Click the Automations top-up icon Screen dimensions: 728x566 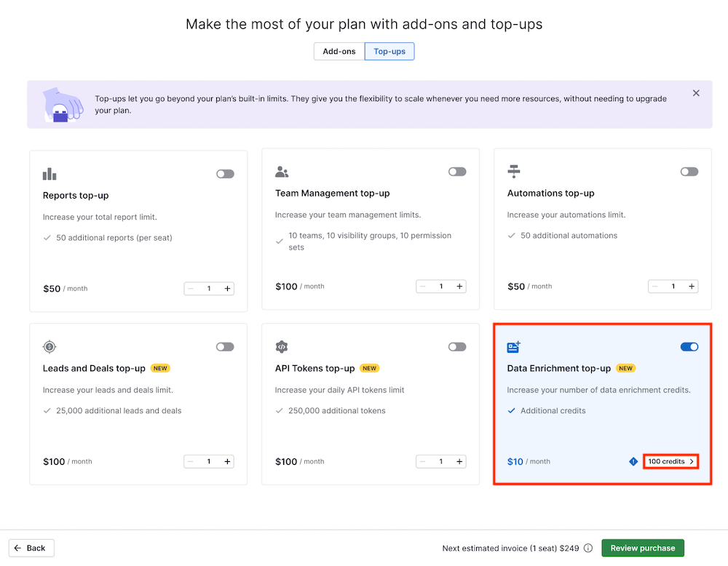pyautogui.click(x=514, y=172)
